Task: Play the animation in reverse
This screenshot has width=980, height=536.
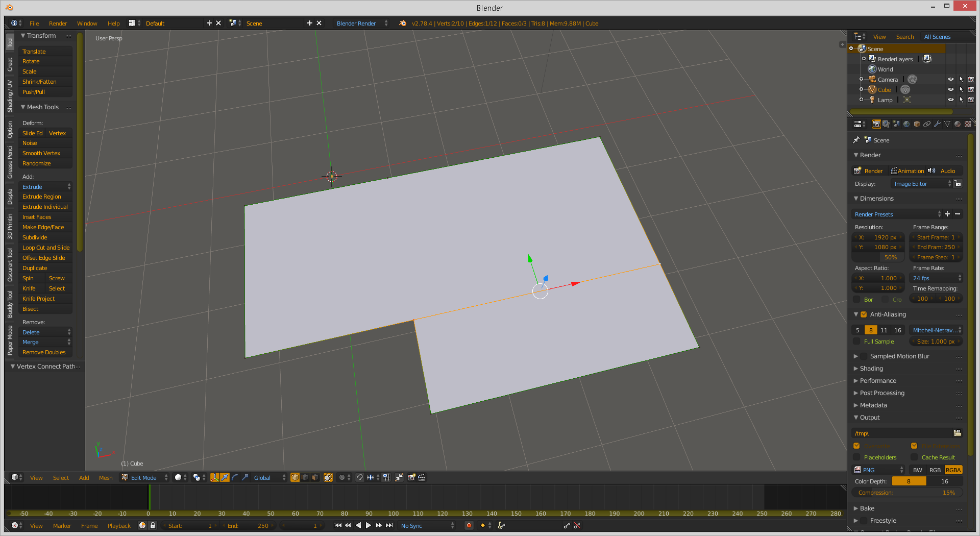Action: point(358,525)
